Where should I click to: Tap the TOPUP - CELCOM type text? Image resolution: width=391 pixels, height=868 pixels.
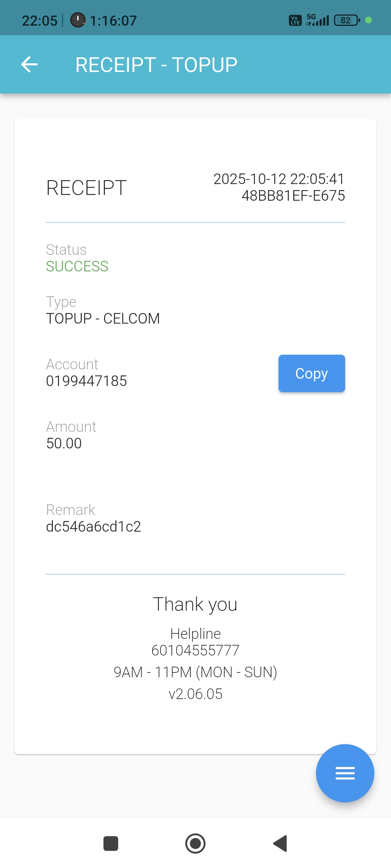pos(103,318)
